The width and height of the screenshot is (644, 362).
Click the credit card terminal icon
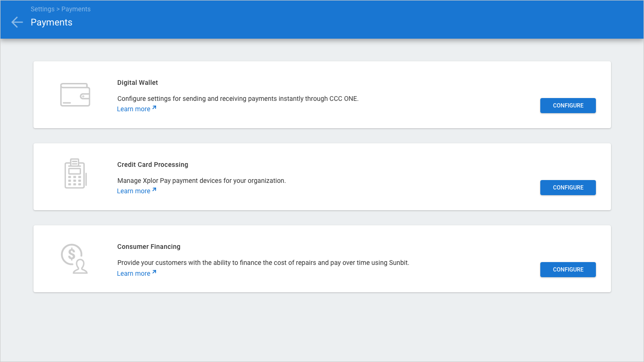75,174
